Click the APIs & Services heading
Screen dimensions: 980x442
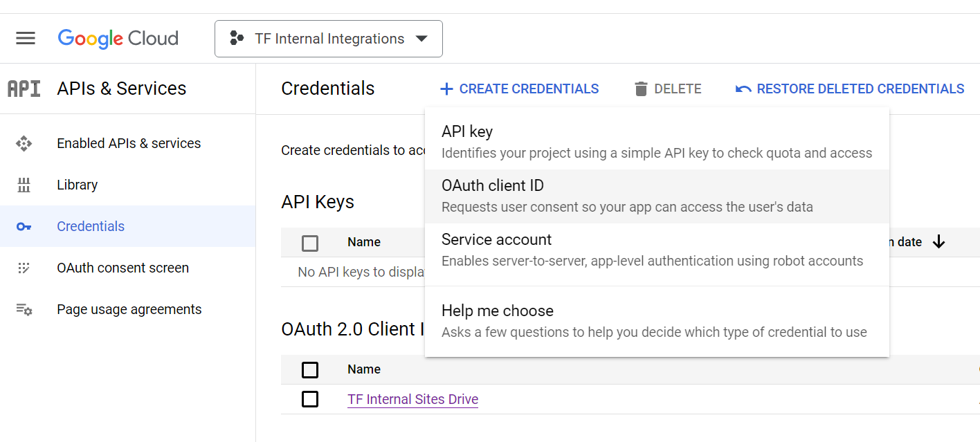[x=122, y=89]
